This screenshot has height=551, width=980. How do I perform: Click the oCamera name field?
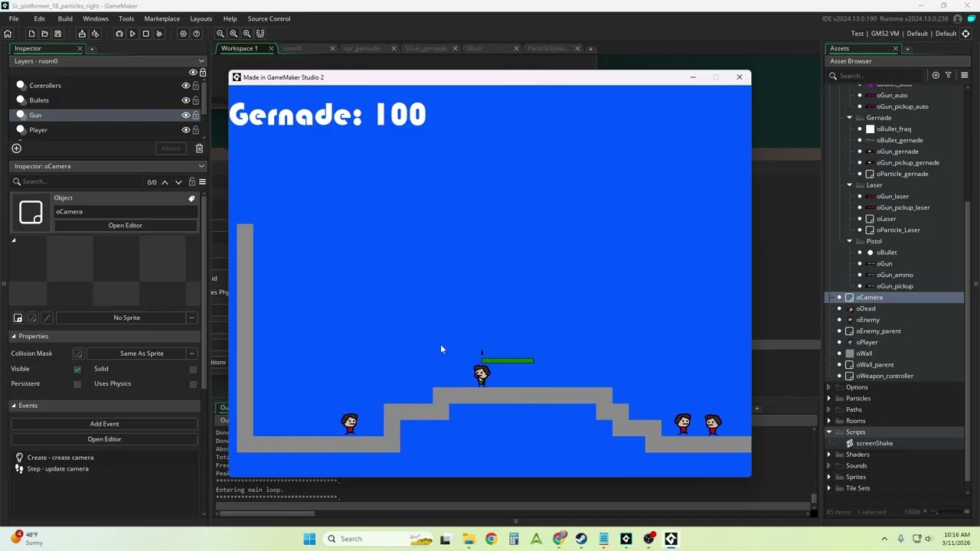[125, 212]
